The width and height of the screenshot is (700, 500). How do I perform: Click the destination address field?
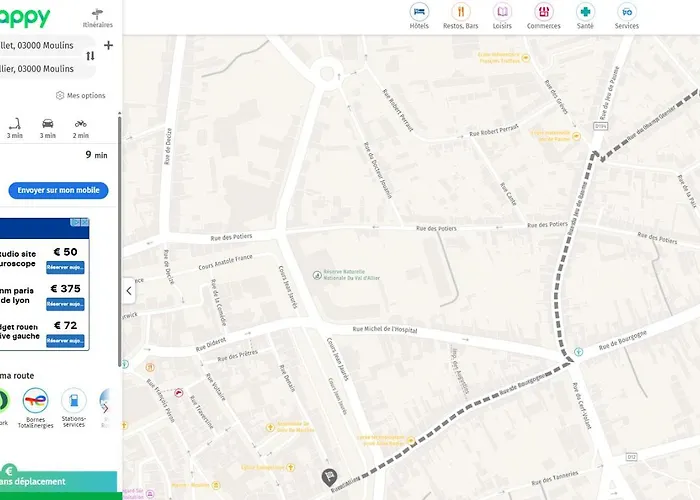coord(40,69)
